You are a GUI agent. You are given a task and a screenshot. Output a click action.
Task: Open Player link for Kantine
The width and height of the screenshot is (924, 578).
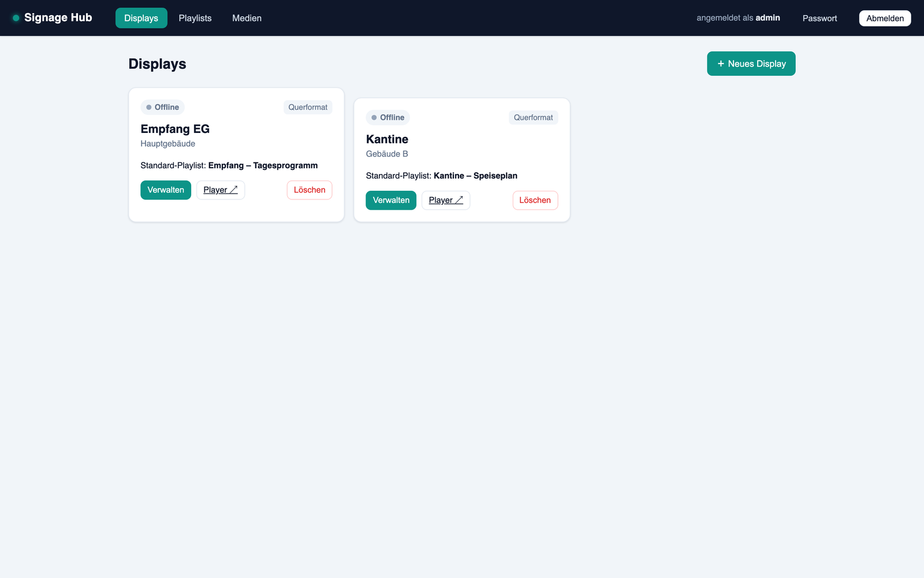(x=446, y=200)
